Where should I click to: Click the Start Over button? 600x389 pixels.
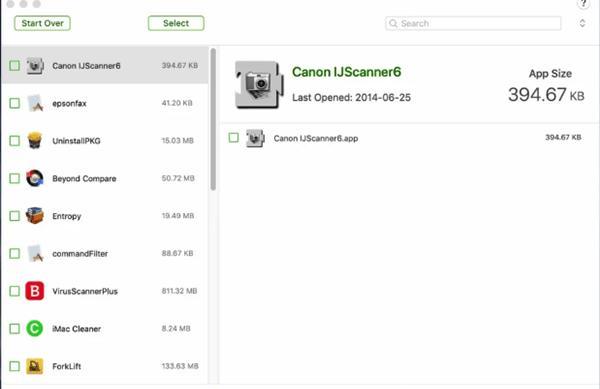pos(42,23)
